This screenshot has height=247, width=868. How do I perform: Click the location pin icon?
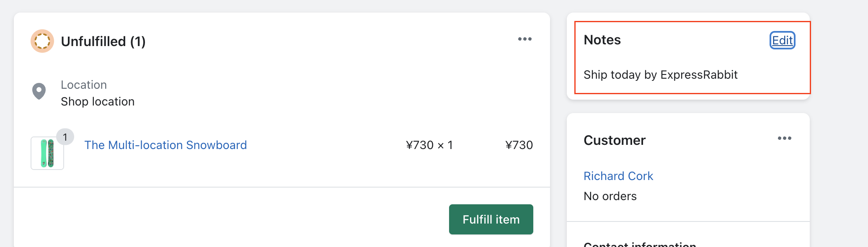point(39,91)
